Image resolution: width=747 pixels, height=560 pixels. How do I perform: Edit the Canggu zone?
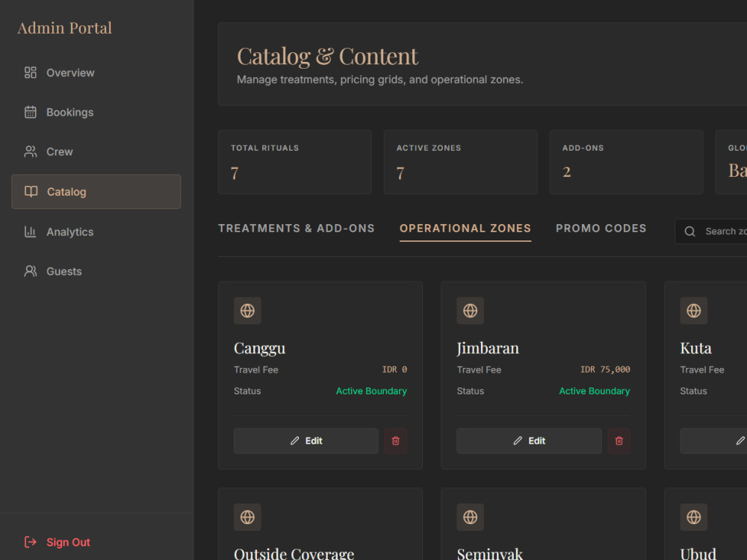pyautogui.click(x=306, y=441)
